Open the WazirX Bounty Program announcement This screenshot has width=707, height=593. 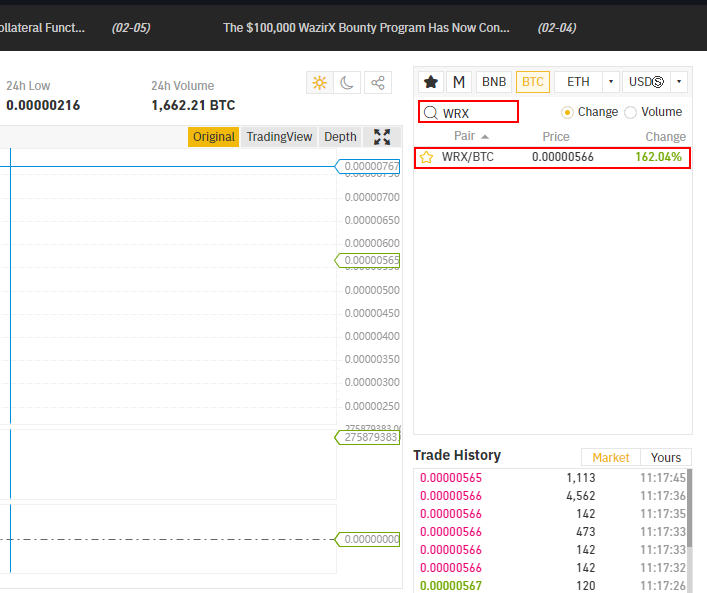point(366,28)
